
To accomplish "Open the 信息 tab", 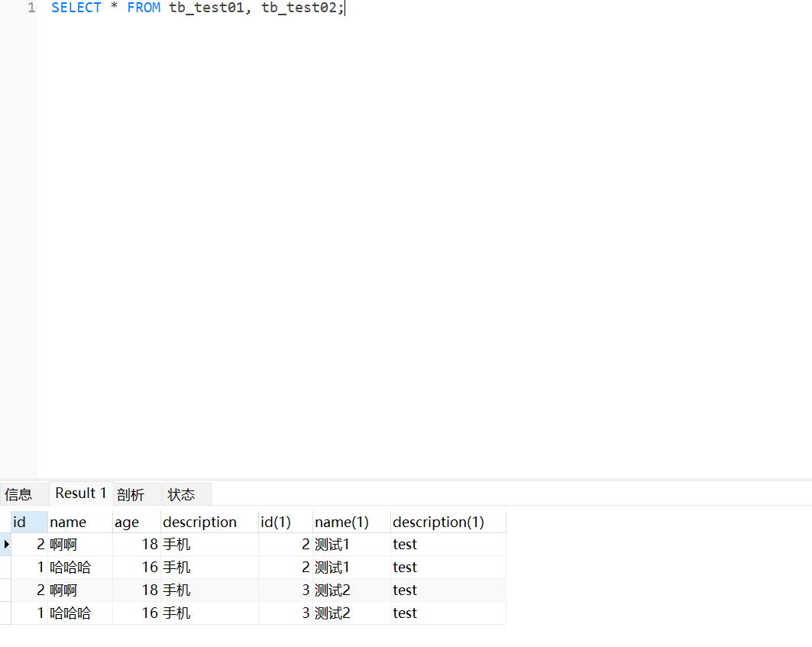I will (x=18, y=494).
